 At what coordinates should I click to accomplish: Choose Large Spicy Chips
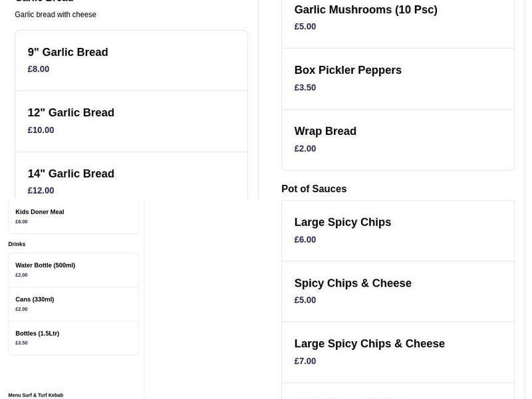(x=398, y=230)
